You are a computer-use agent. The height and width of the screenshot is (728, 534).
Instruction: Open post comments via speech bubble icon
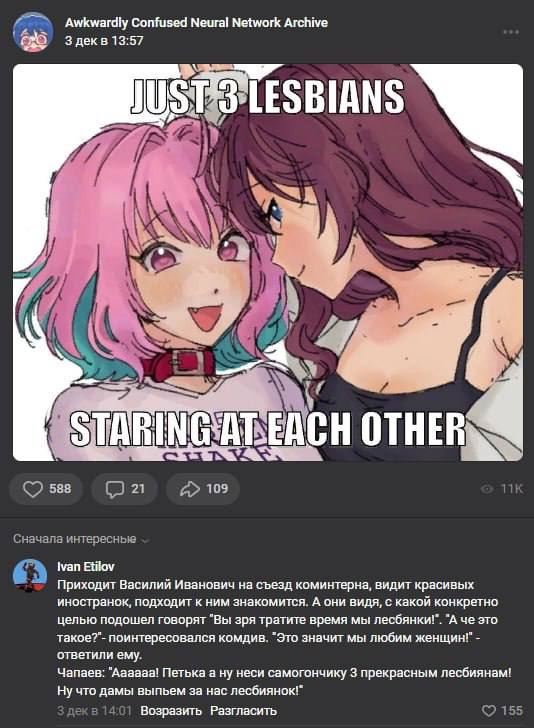[x=115, y=489]
